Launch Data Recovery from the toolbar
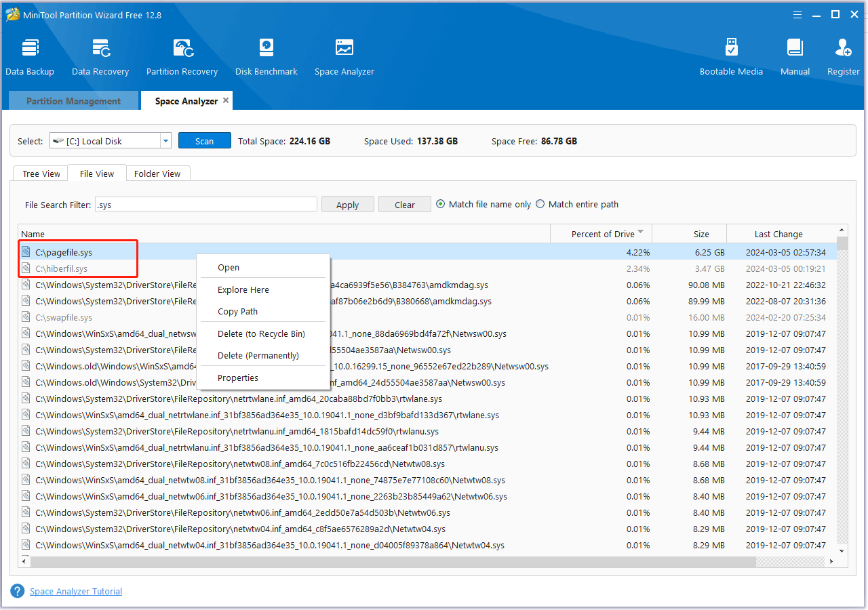868x610 pixels. click(100, 58)
